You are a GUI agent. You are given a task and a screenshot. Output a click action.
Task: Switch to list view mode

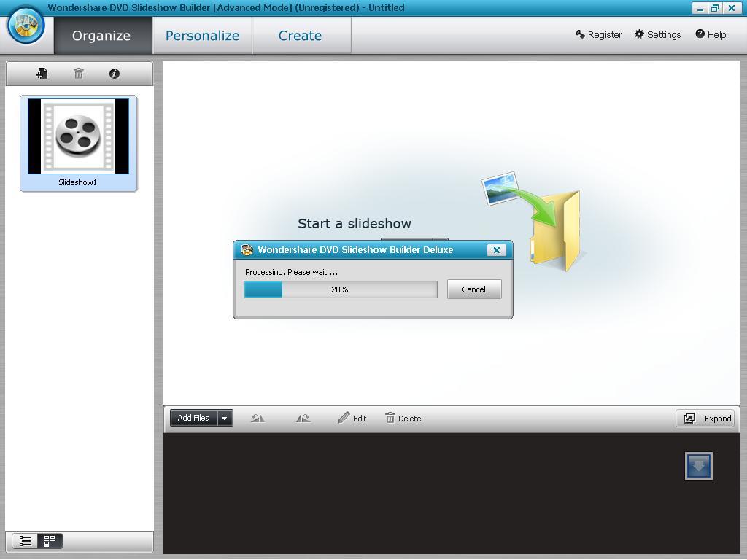click(25, 541)
